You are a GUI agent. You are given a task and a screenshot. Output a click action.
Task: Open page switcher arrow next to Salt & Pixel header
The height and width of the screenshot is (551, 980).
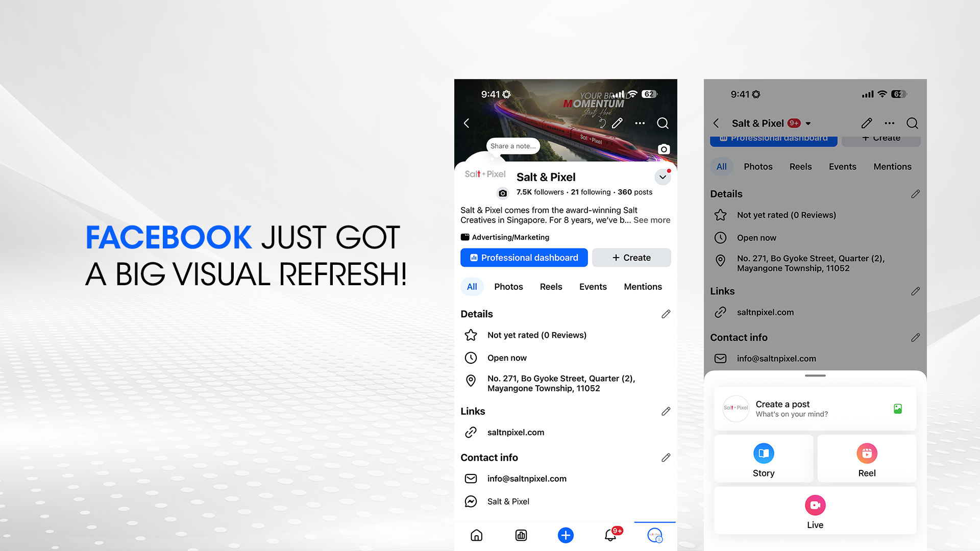point(808,123)
